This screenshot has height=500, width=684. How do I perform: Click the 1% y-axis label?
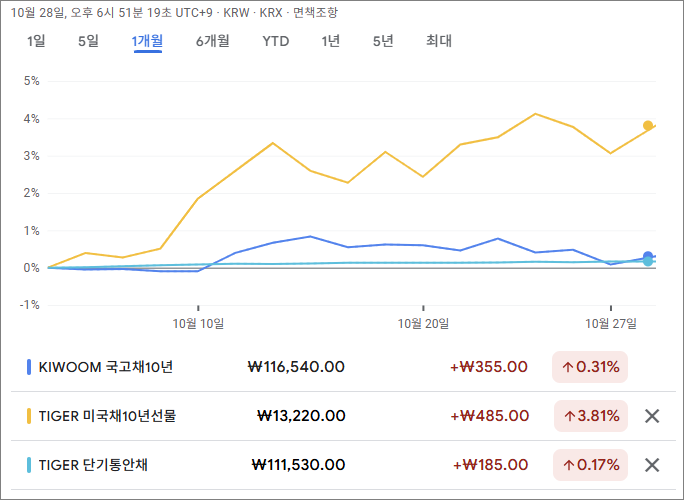pos(31,231)
